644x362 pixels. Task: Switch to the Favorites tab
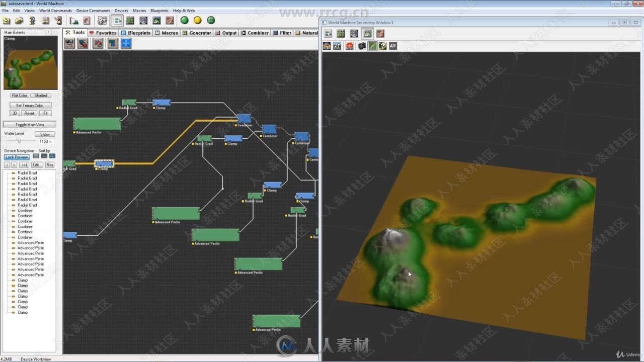pos(103,33)
